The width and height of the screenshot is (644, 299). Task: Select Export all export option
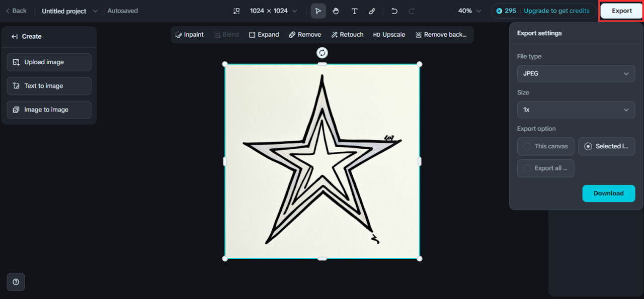pyautogui.click(x=546, y=168)
